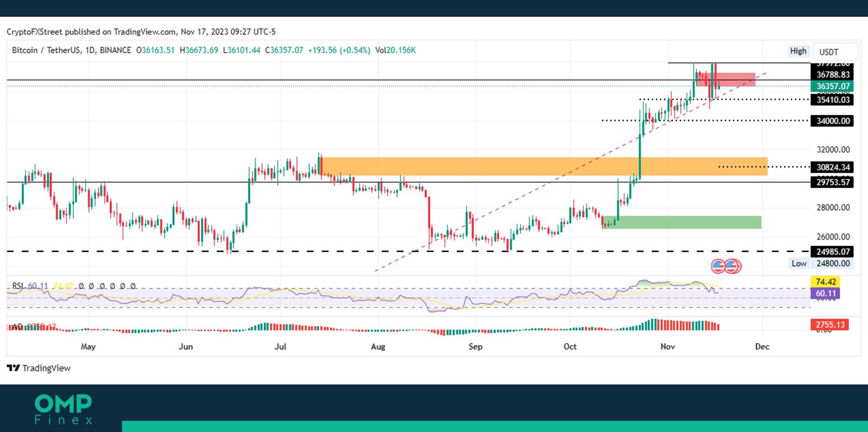Click the Dec label on time axis
This screenshot has height=432, width=868.
tap(762, 346)
